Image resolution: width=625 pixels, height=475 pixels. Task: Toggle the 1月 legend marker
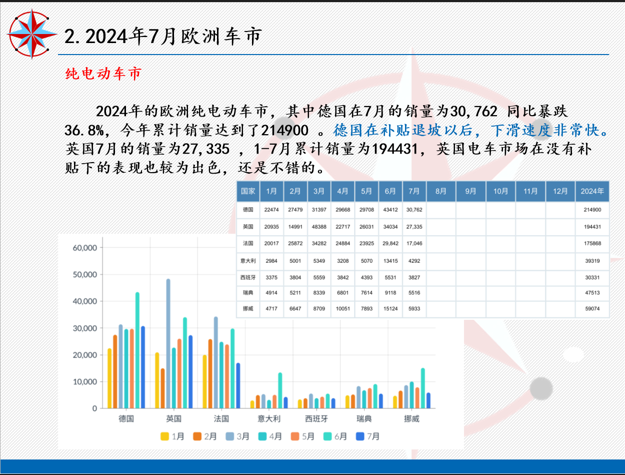(x=166, y=437)
